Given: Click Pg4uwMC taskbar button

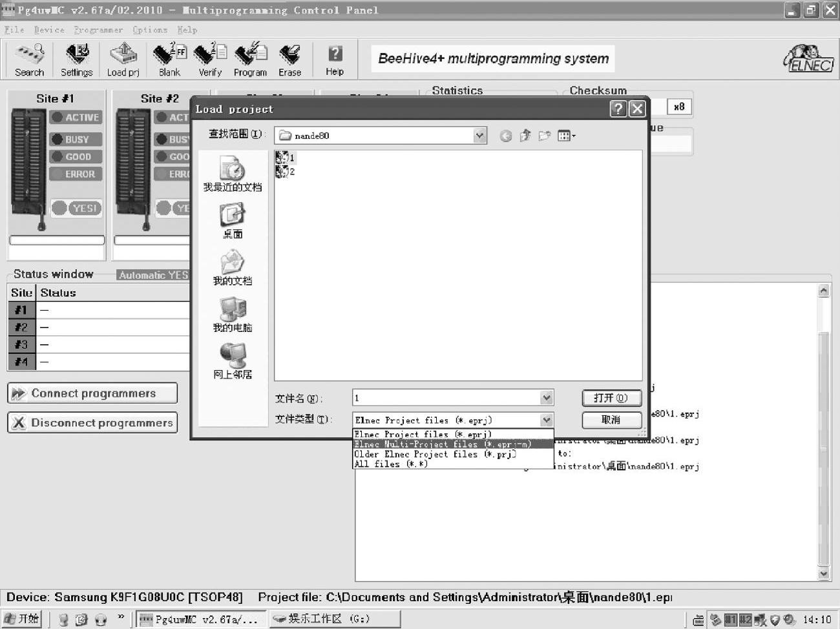Looking at the screenshot, I should pyautogui.click(x=201, y=619).
